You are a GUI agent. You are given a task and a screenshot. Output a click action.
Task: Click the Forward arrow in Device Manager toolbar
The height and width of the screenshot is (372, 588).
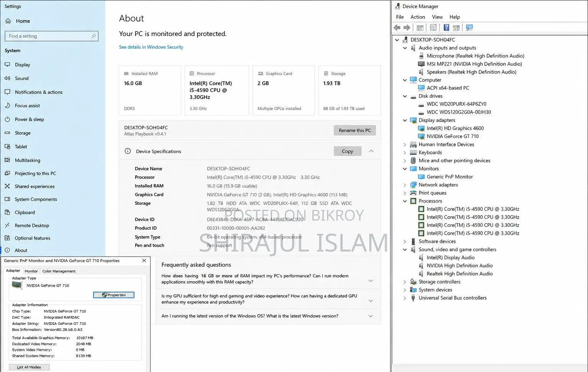tap(407, 28)
